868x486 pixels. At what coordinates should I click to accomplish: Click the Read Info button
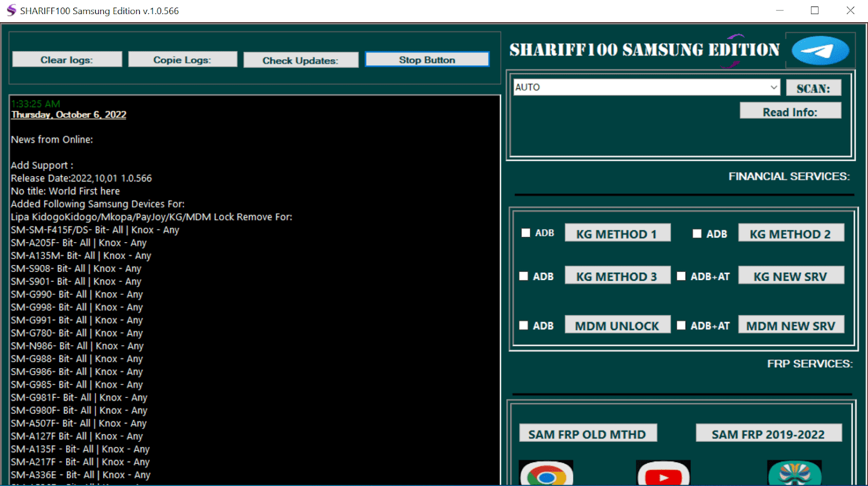790,111
